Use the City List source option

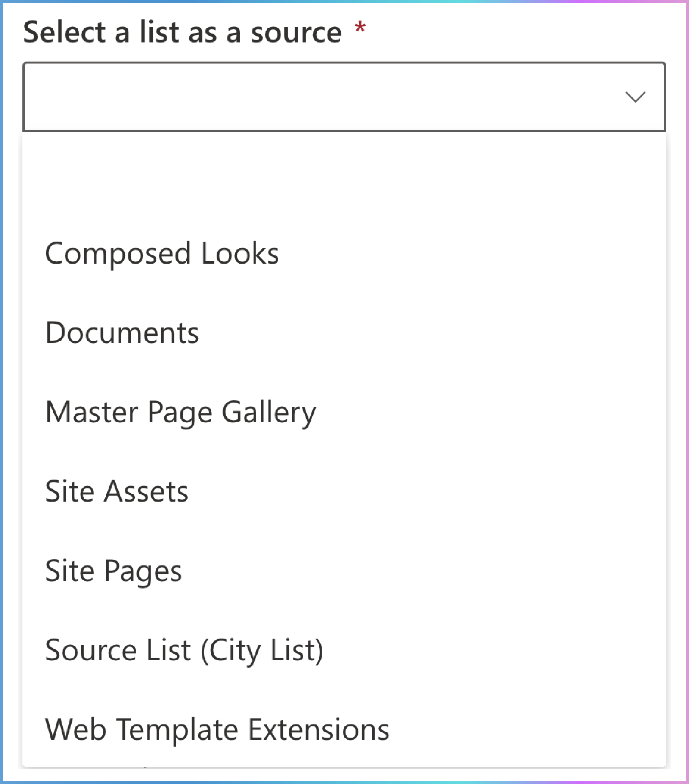344,650
